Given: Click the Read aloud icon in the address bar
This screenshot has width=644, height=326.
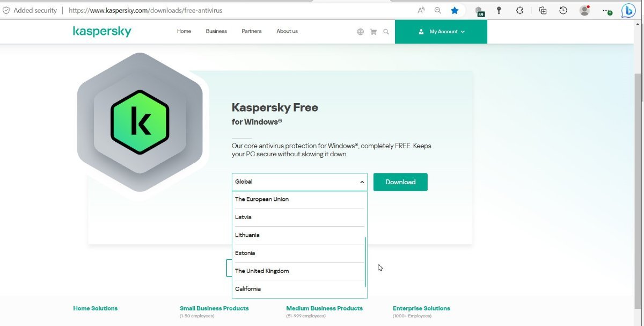Looking at the screenshot, I should [x=421, y=10].
